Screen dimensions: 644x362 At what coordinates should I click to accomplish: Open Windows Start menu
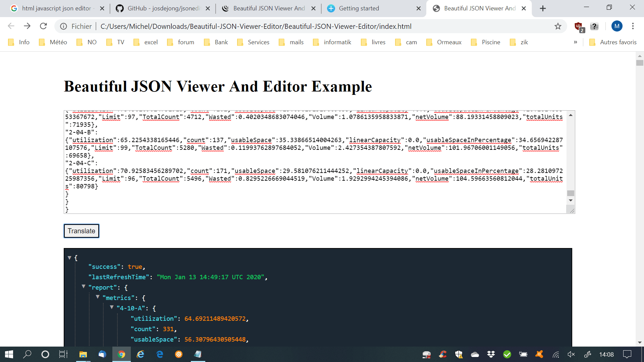click(9, 354)
